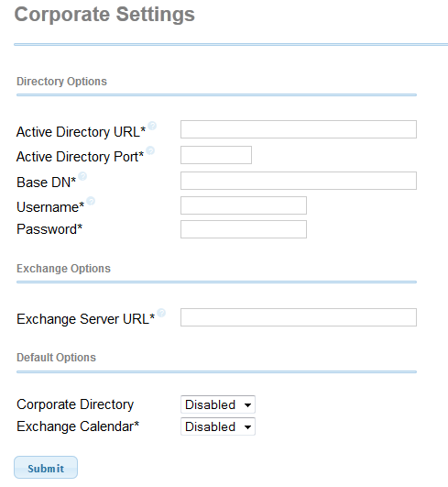
Task: Click the help icon beside Active Directory URL
Action: coord(152,126)
